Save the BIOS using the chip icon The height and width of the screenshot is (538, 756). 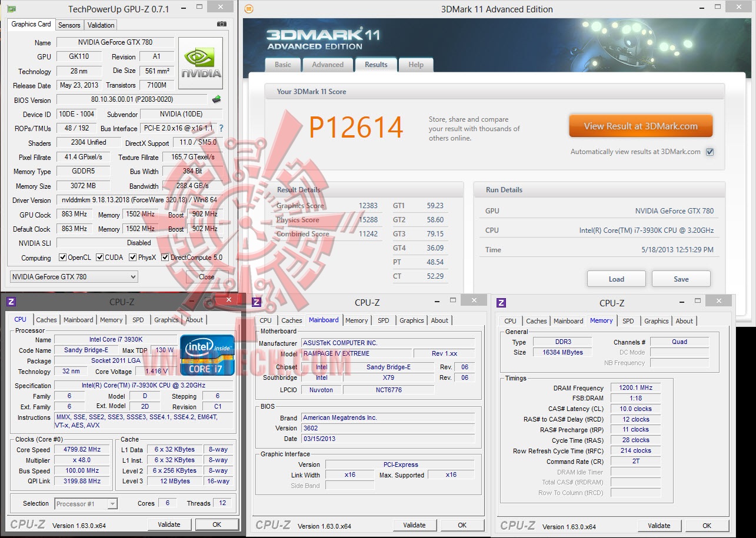(217, 99)
